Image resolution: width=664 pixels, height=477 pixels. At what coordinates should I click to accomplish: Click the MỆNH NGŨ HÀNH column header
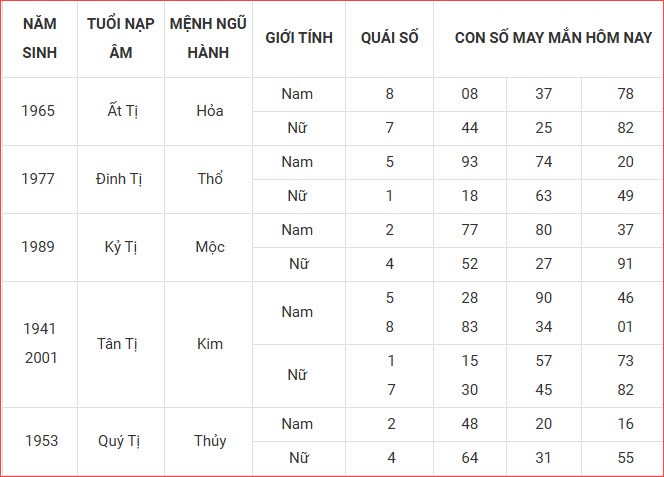pyautogui.click(x=209, y=38)
